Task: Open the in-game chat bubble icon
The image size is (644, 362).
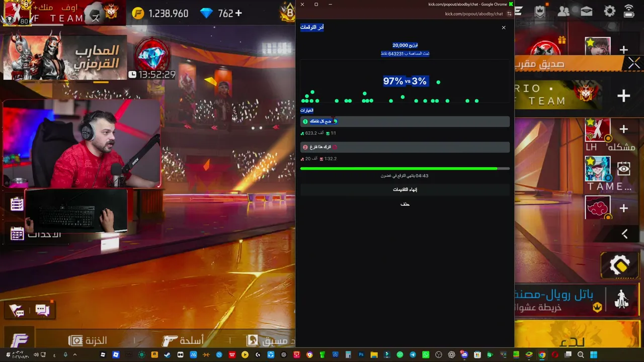Action: 43,310
